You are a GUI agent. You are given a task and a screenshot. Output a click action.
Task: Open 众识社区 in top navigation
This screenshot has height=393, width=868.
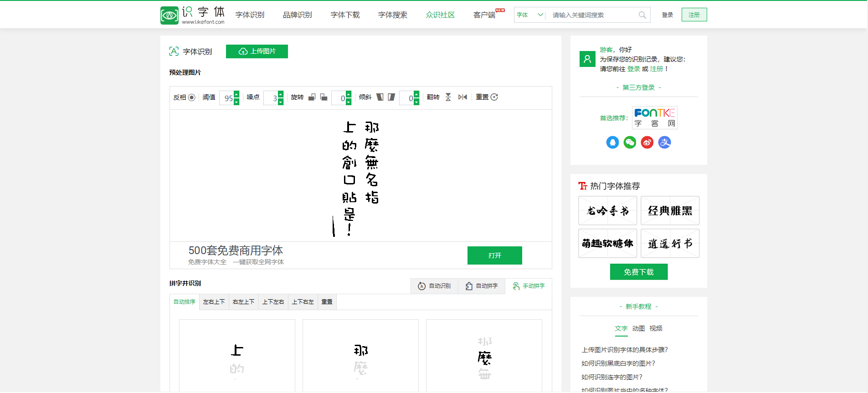tap(440, 15)
